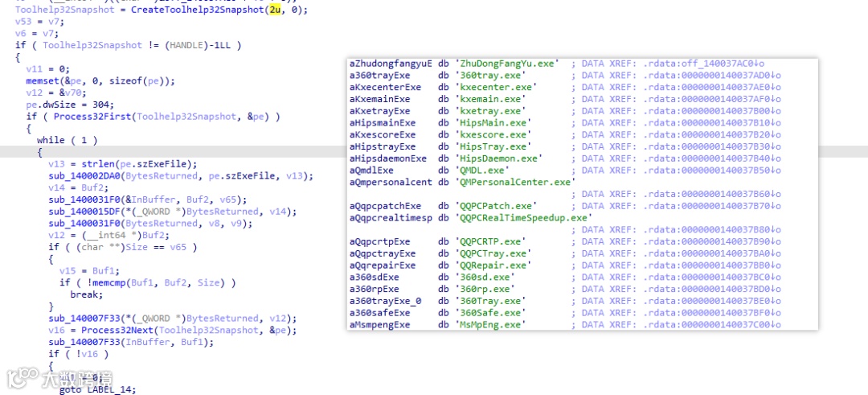Viewport: 868px width, 395px height.
Task: Click variable v53 in the assignment
Action: click(x=23, y=22)
